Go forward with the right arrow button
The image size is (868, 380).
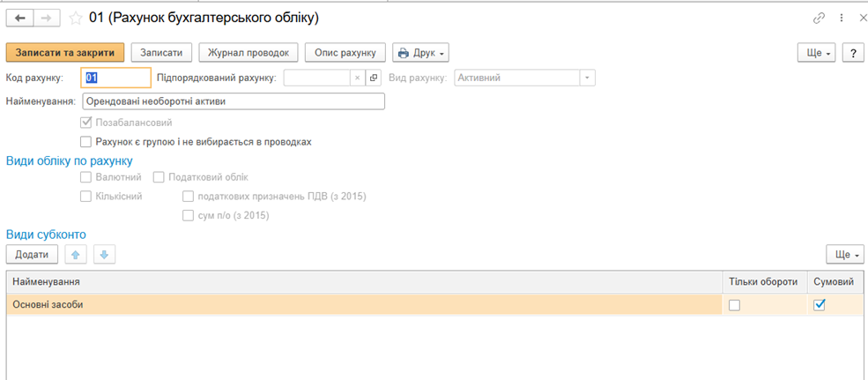[47, 19]
